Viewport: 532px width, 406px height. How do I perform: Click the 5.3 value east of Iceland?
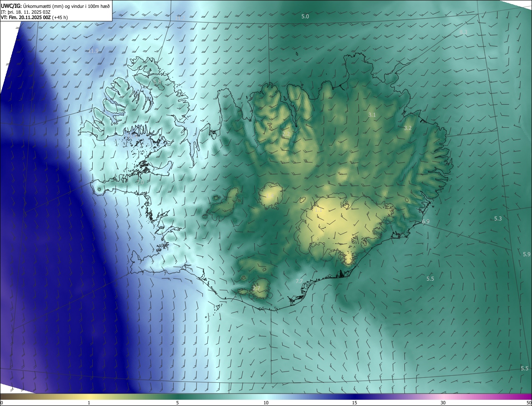click(498, 218)
